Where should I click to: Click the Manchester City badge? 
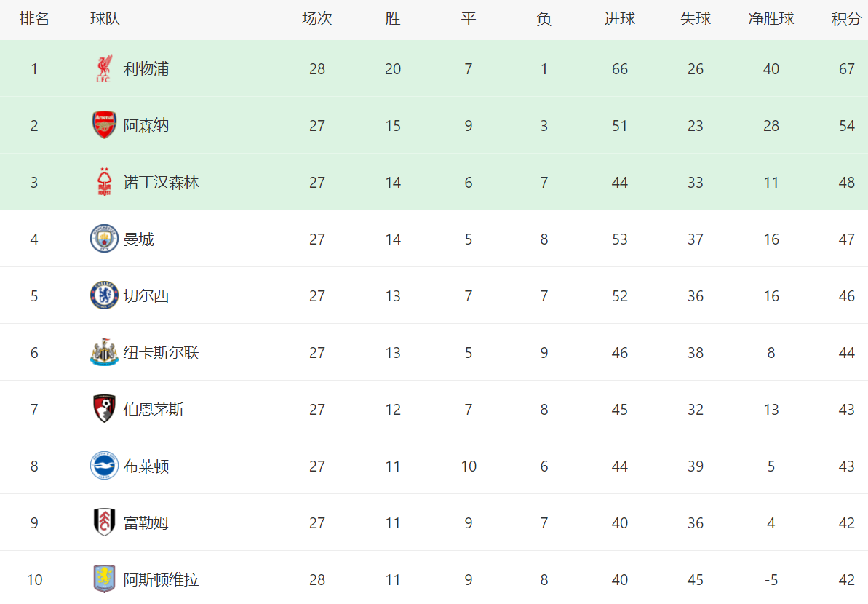(104, 239)
